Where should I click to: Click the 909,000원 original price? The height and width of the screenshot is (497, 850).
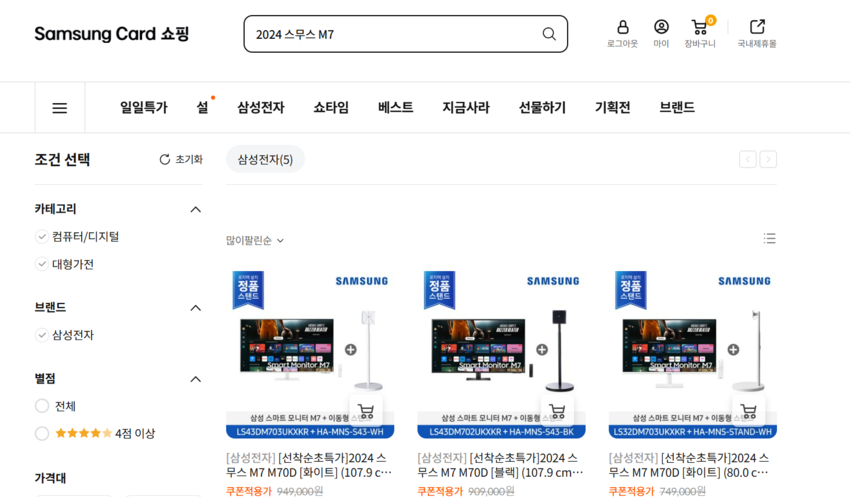pyautogui.click(x=491, y=491)
